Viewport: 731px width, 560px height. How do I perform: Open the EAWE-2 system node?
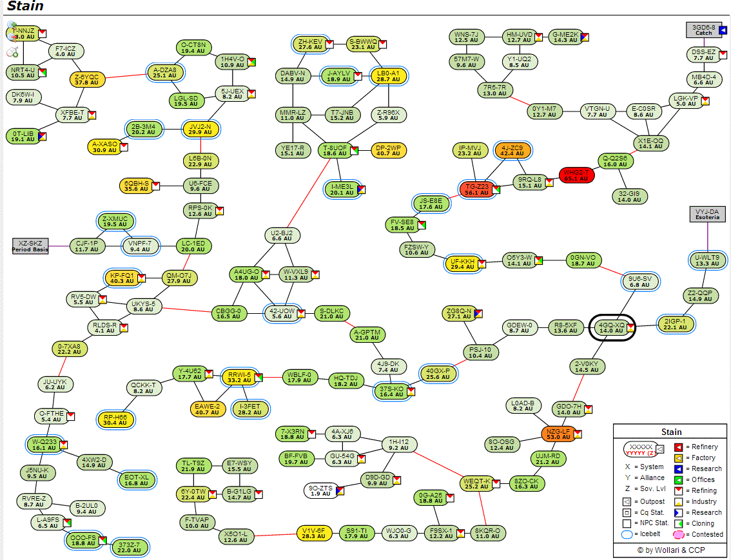[x=208, y=409]
